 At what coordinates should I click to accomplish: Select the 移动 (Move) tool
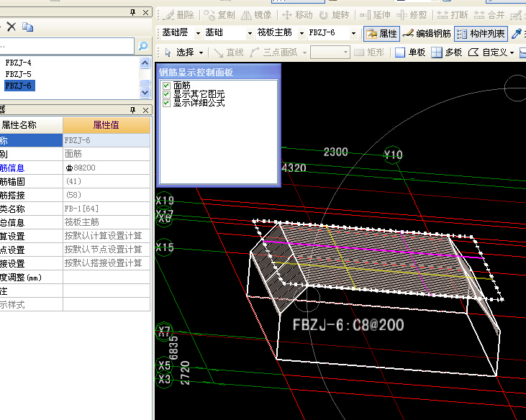coord(297,15)
